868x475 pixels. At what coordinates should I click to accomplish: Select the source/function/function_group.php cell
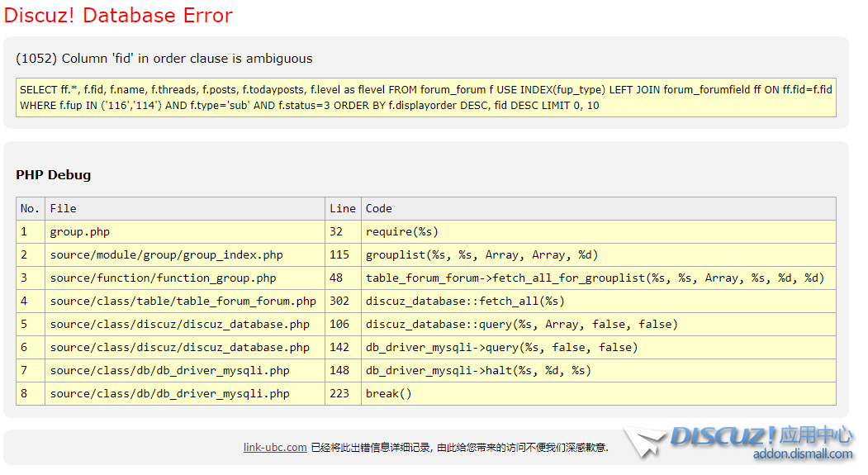point(185,278)
